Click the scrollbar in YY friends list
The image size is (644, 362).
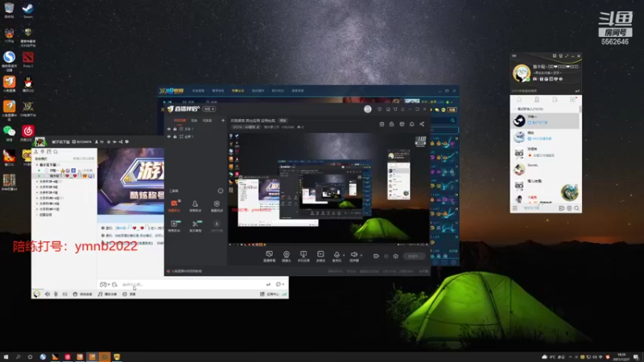[580, 109]
